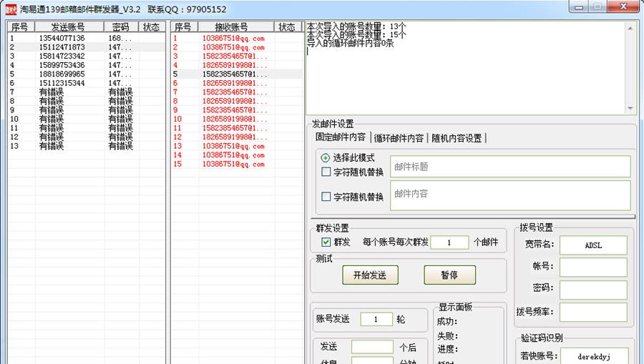Viewport: 644px width, 364px height.
Task: Click 密码 column header in sender list
Action: (x=121, y=27)
